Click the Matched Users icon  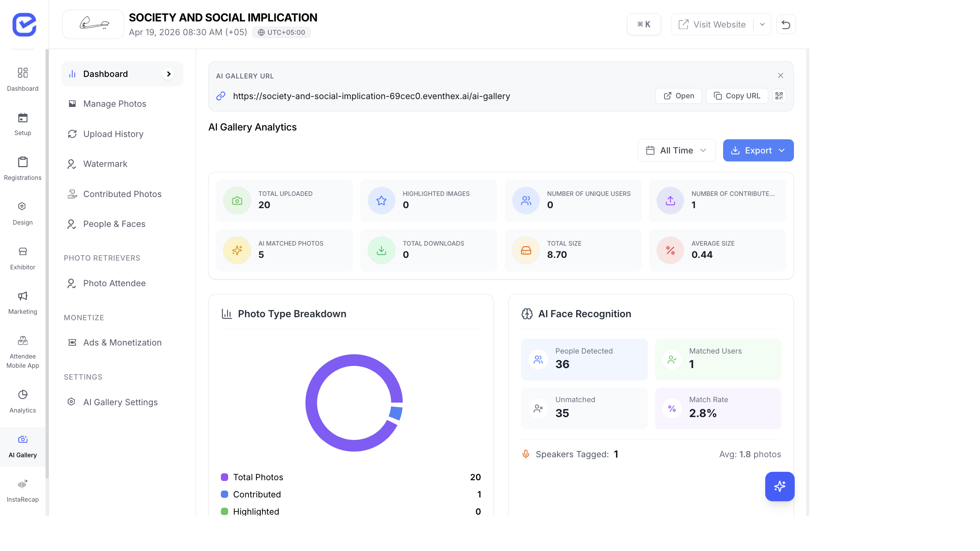(672, 359)
